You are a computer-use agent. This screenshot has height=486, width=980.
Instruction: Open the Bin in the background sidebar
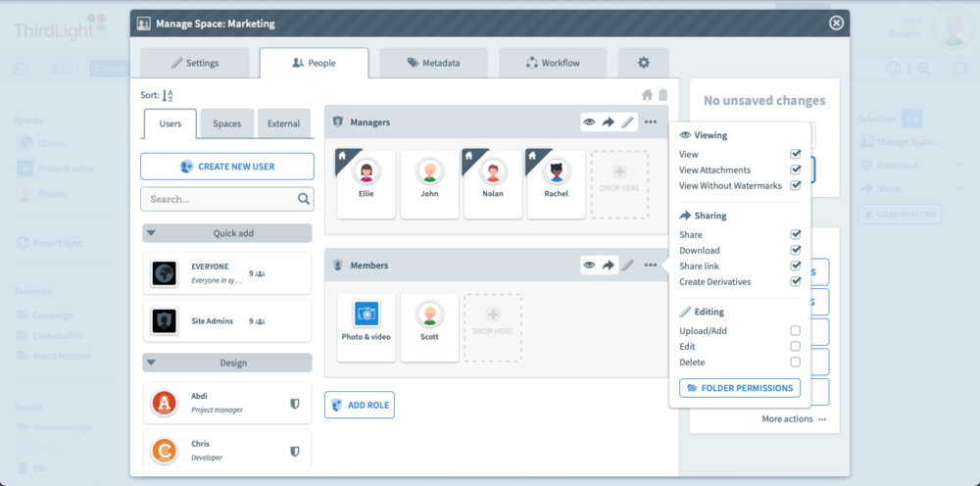[31, 468]
